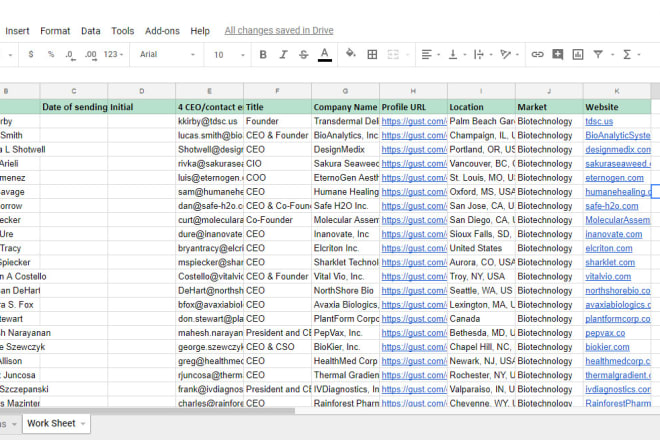Open tdsc.us website link

[x=599, y=121]
